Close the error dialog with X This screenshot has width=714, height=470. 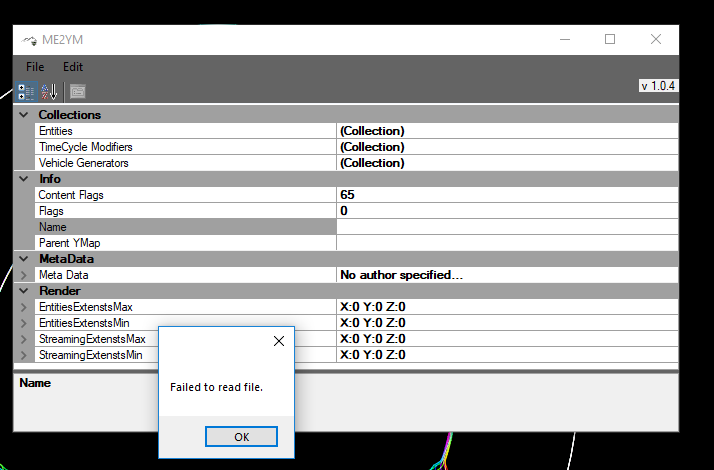279,341
